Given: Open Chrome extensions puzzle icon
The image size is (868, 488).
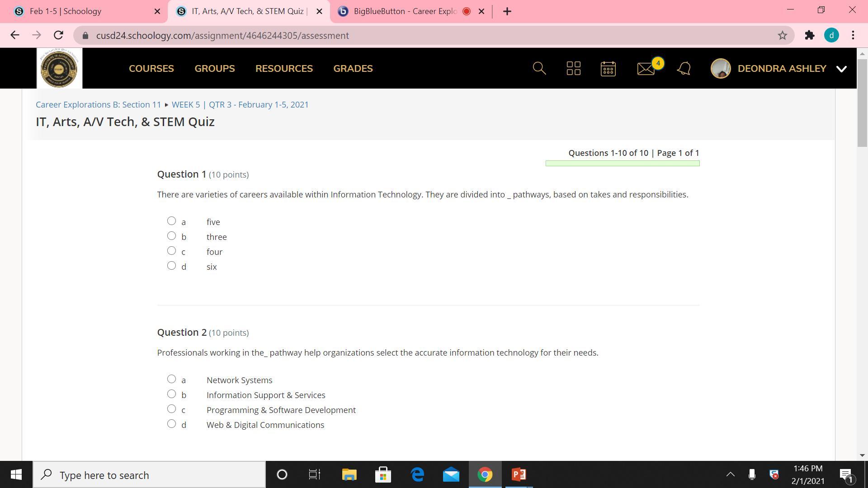Looking at the screenshot, I should pyautogui.click(x=809, y=35).
